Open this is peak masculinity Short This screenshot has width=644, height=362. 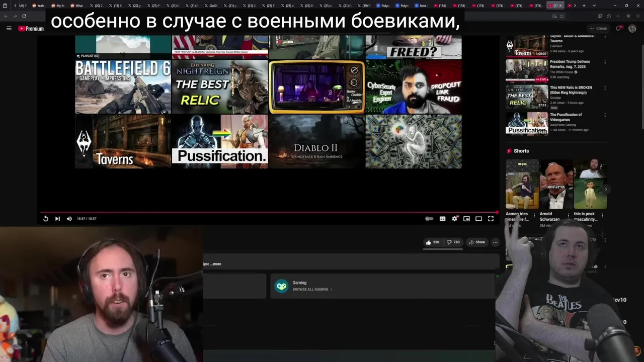pos(590,185)
